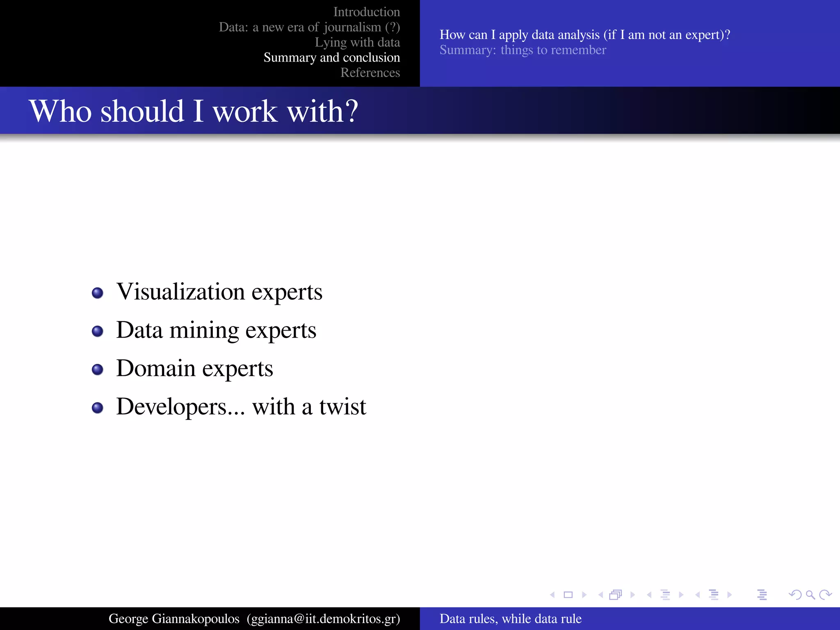
Task: Open 'Summary: things to remember' subsection
Action: (523, 50)
